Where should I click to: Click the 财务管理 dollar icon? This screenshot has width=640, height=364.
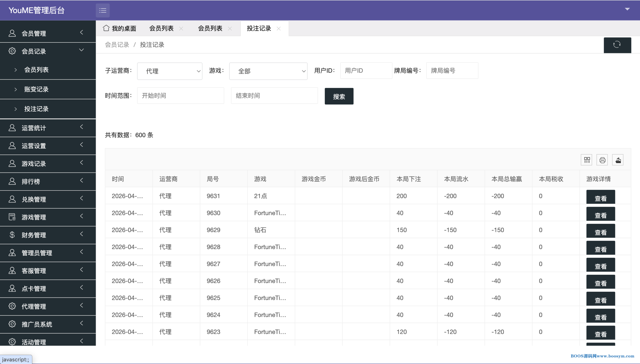coord(12,235)
